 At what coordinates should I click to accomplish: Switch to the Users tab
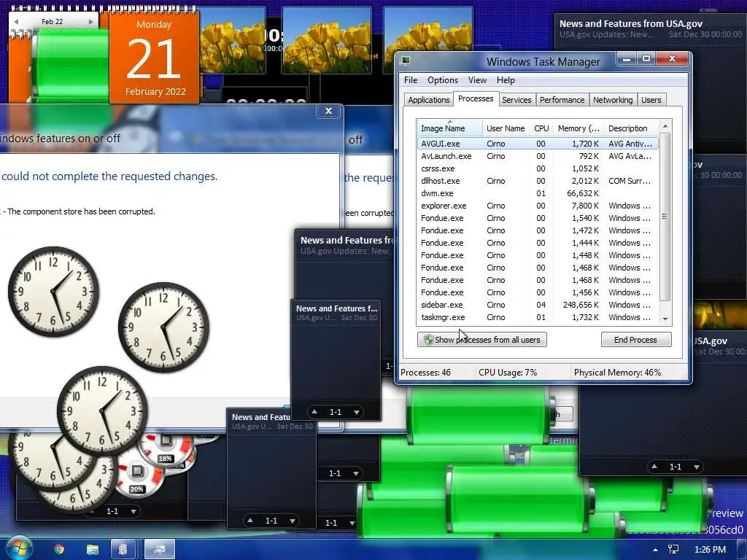[x=651, y=99]
